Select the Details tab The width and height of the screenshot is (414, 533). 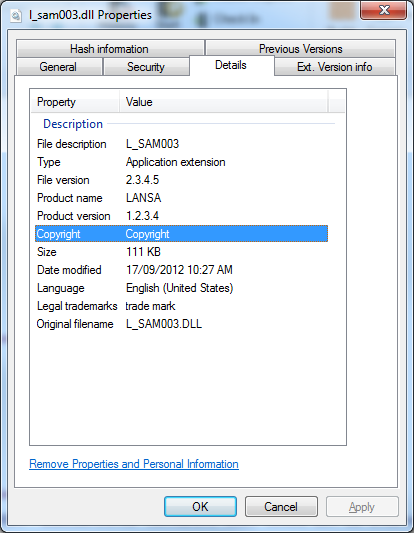coord(231,65)
